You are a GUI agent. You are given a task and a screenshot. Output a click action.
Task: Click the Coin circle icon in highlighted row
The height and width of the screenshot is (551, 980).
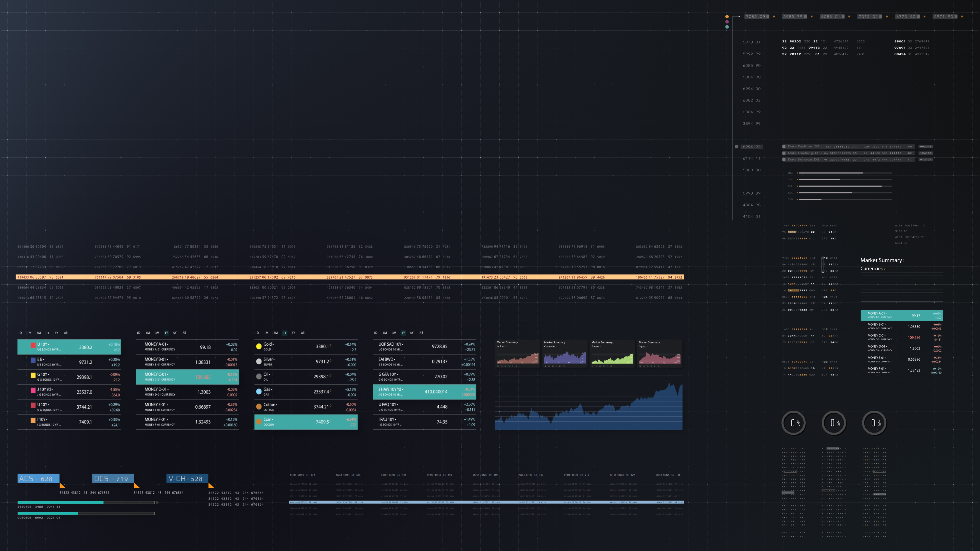(x=259, y=421)
